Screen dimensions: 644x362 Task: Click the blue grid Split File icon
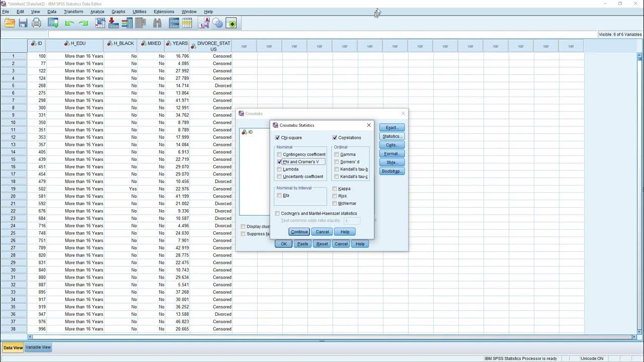(174, 23)
